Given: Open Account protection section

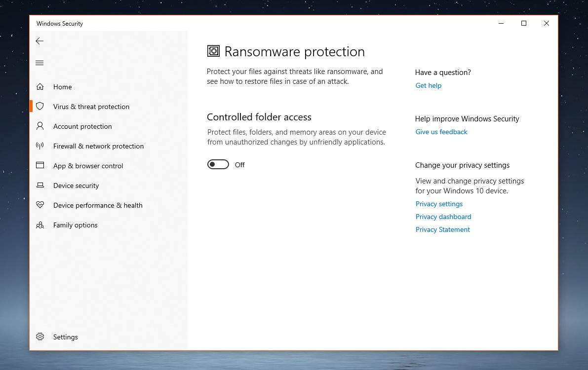Looking at the screenshot, I should click(x=82, y=127).
